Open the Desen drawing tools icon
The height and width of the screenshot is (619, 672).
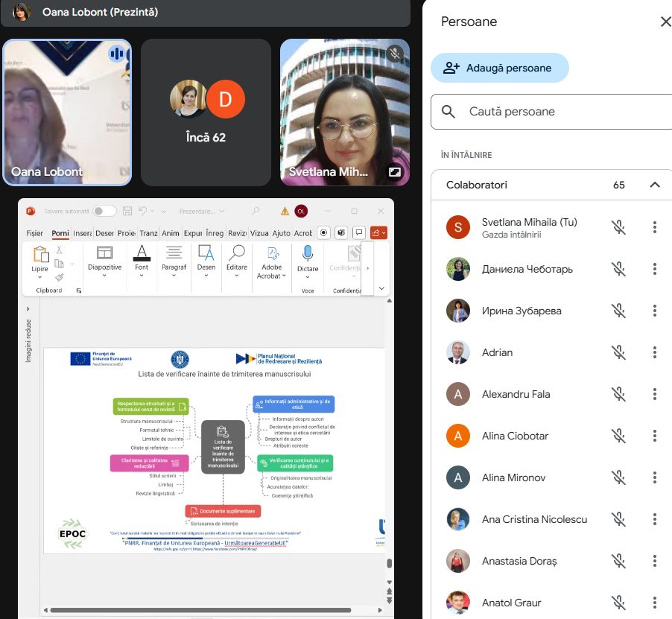point(206,253)
